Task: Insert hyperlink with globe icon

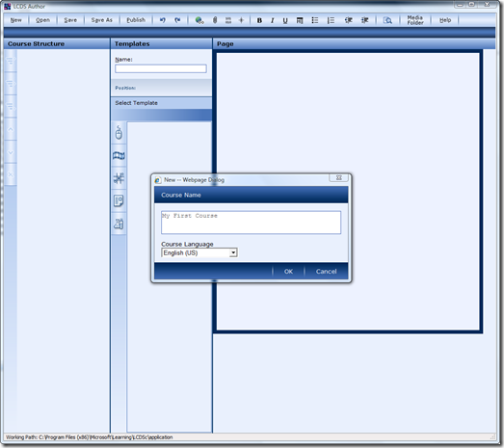Action: click(x=199, y=20)
